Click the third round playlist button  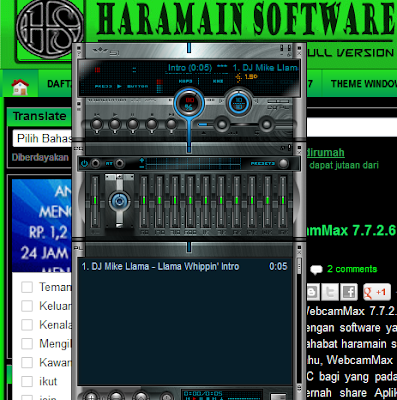141,396
